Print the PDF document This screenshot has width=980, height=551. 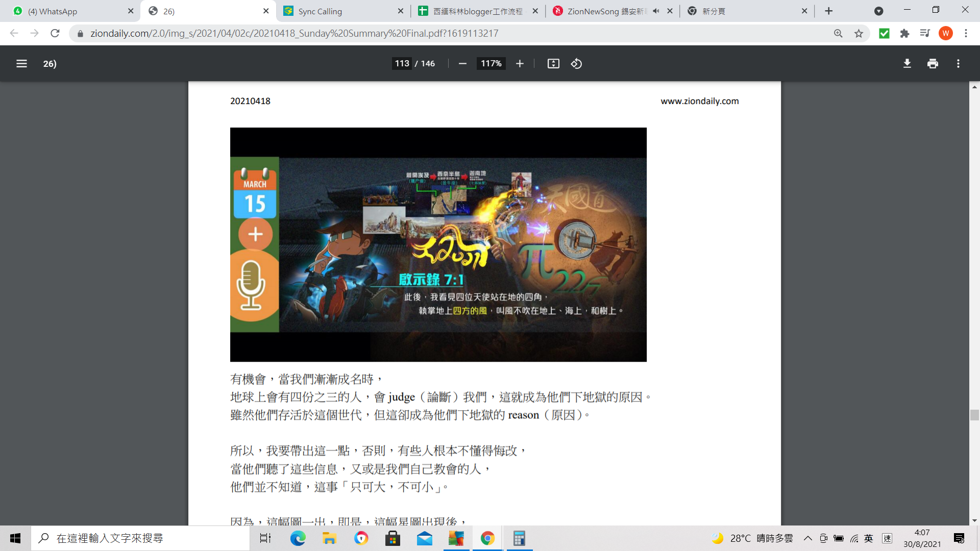click(933, 64)
